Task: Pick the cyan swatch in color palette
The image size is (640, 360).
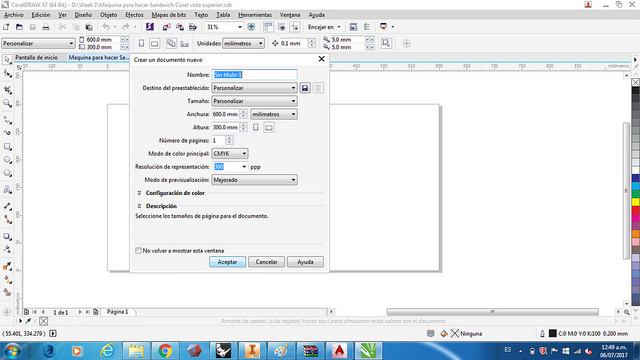Action: (636, 186)
